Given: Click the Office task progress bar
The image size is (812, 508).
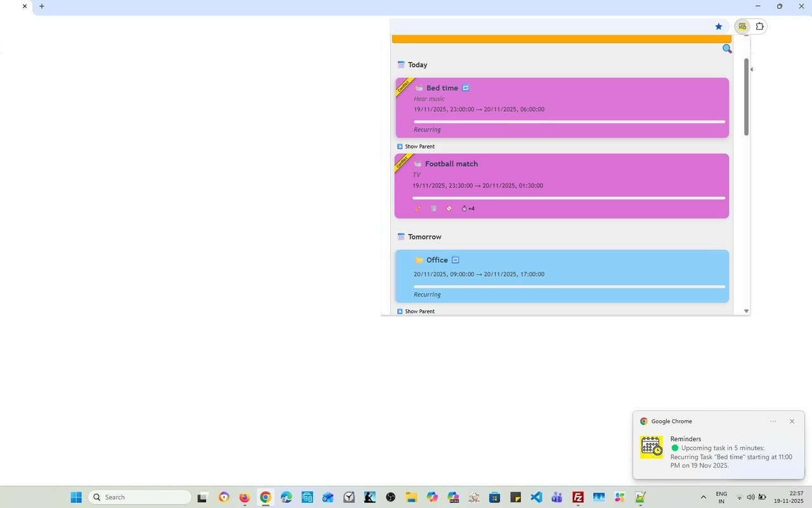Looking at the screenshot, I should tap(569, 286).
